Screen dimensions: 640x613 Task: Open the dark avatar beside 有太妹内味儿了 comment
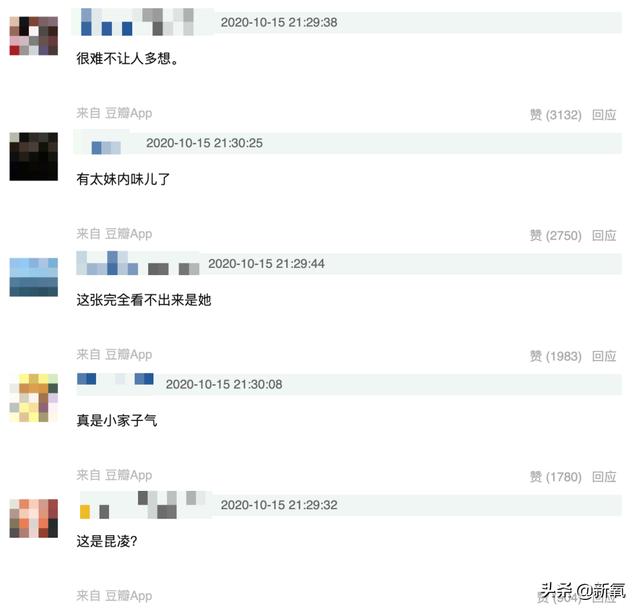pos(33,156)
